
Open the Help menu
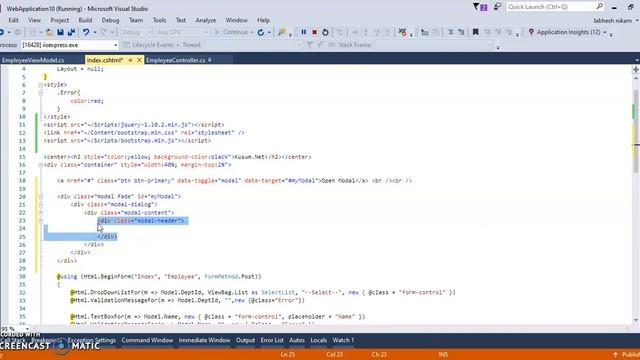tap(263, 20)
